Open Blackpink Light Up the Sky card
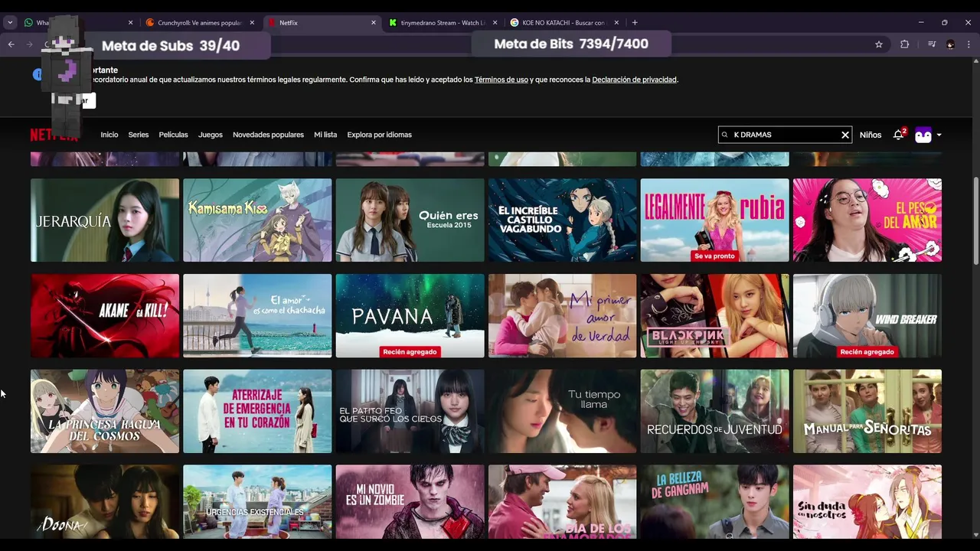This screenshot has width=980, height=551. (714, 315)
